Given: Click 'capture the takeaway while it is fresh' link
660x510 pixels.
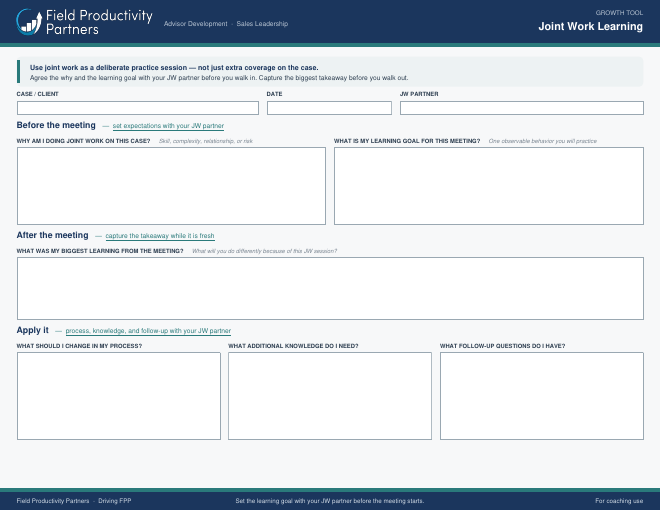Looking at the screenshot, I should tap(160, 236).
